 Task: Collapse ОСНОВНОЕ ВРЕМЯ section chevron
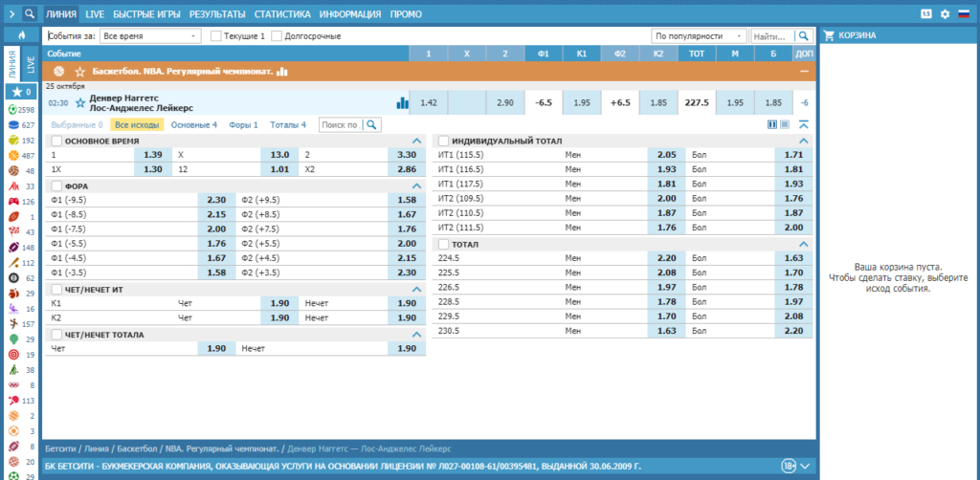tap(417, 142)
